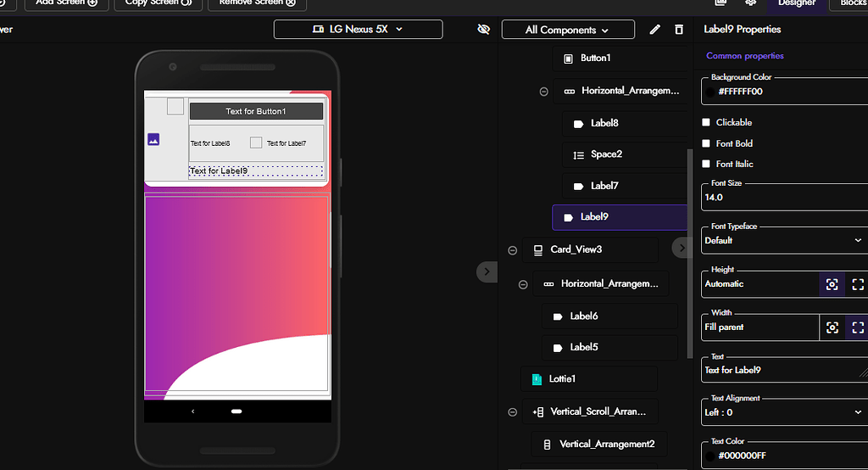Screen dimensions: 868x470
Task: Switch to the Designer tab
Action: [796, 3]
